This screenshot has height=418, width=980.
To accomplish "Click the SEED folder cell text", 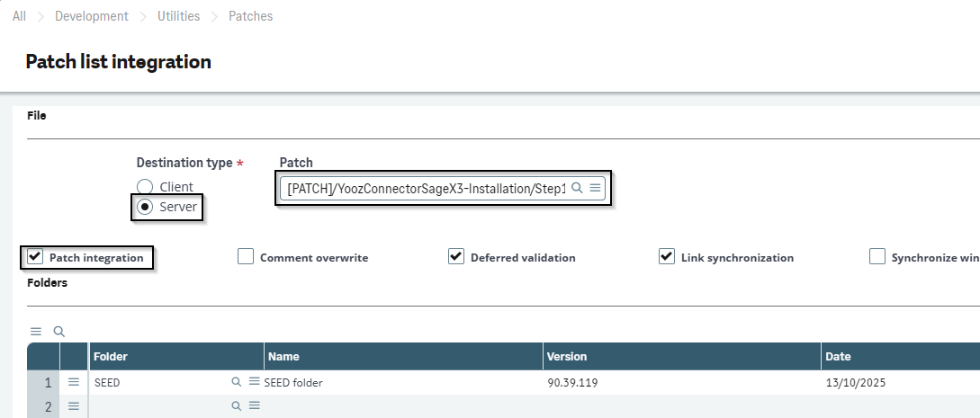I will point(107,382).
